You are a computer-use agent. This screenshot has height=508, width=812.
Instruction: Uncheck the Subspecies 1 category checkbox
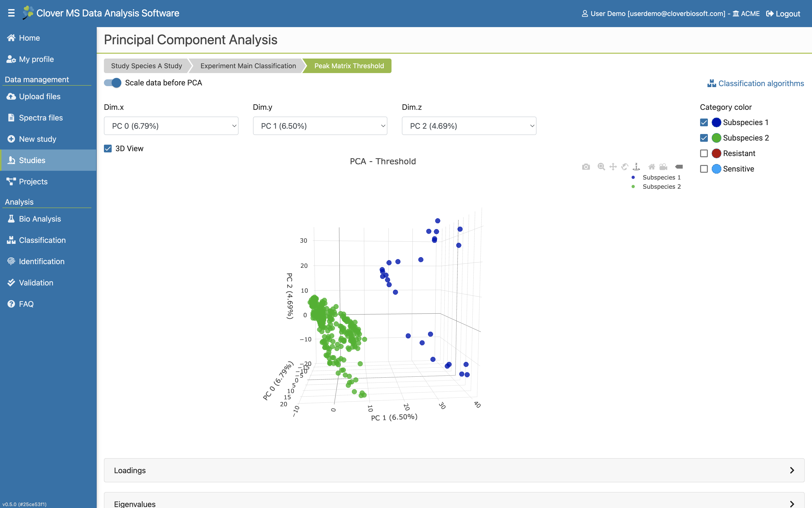[x=704, y=122]
